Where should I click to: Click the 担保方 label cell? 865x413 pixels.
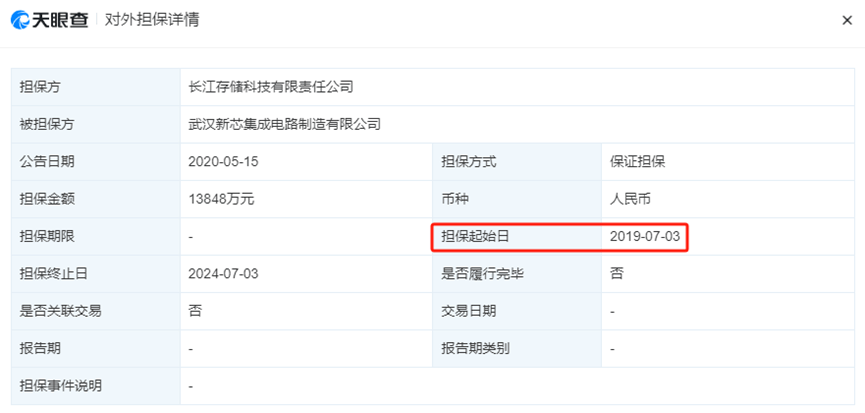96,87
